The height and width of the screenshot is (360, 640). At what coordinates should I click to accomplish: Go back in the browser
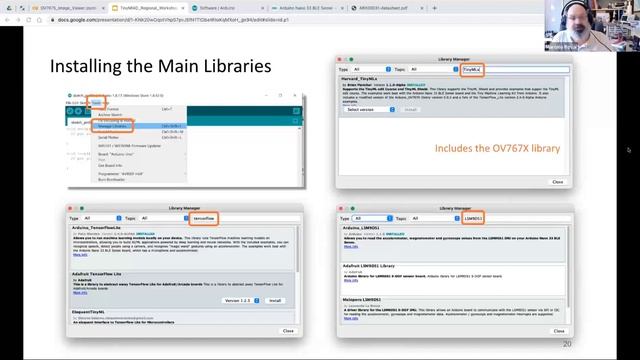[7, 20]
